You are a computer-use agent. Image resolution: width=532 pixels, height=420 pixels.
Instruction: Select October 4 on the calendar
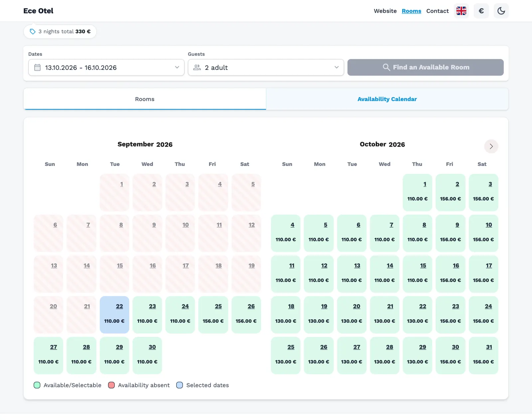[286, 233]
